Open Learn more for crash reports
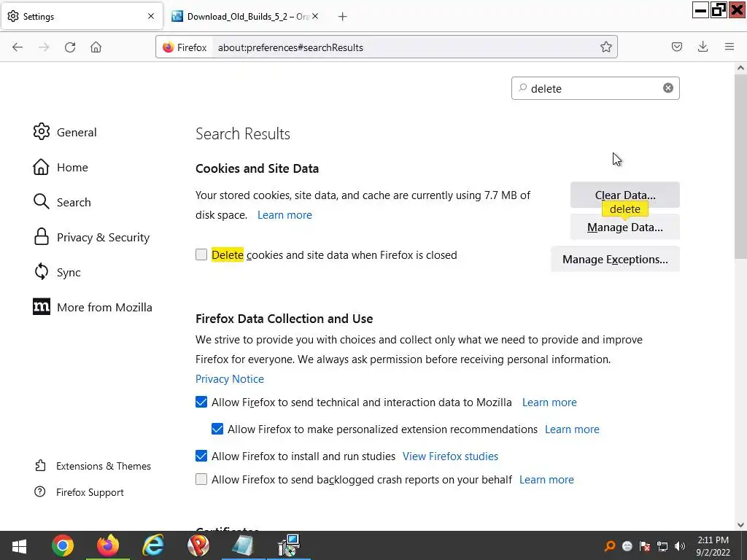Screen dimensions: 747x560 tap(546, 480)
